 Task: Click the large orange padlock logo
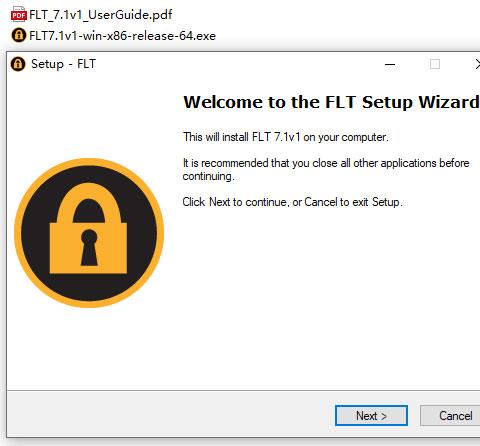pos(89,233)
